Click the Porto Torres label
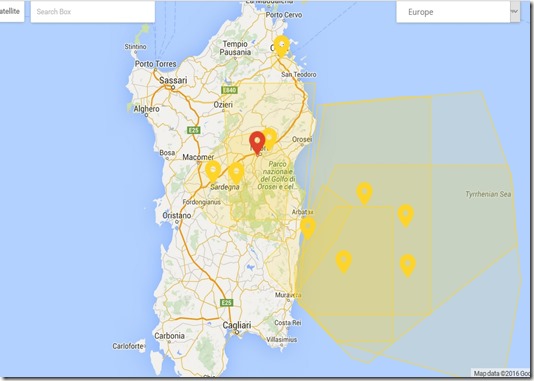Screen dimensions: 534x381 point(156,64)
